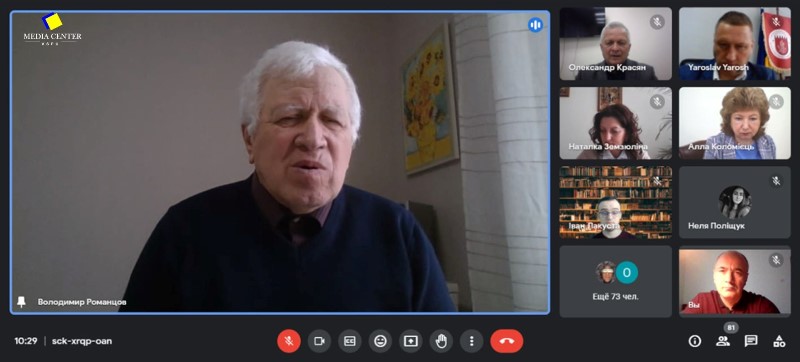
Task: Select the Алла Коломієць video tile
Action: (735, 123)
